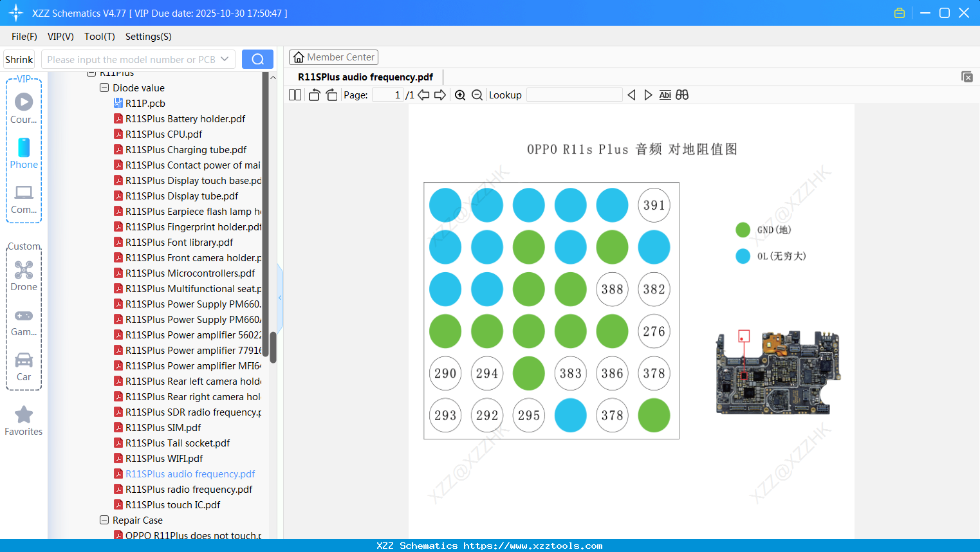
Task: Click the pin labeled 295
Action: (x=529, y=416)
